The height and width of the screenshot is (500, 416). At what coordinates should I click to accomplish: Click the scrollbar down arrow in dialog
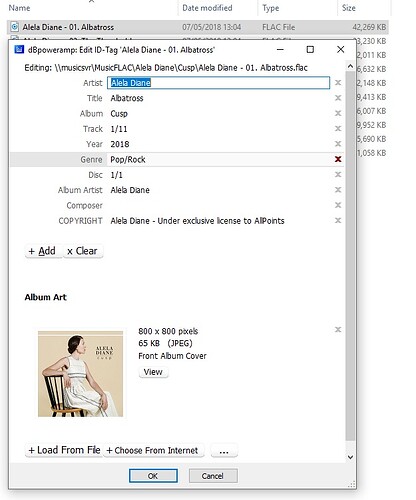click(350, 457)
